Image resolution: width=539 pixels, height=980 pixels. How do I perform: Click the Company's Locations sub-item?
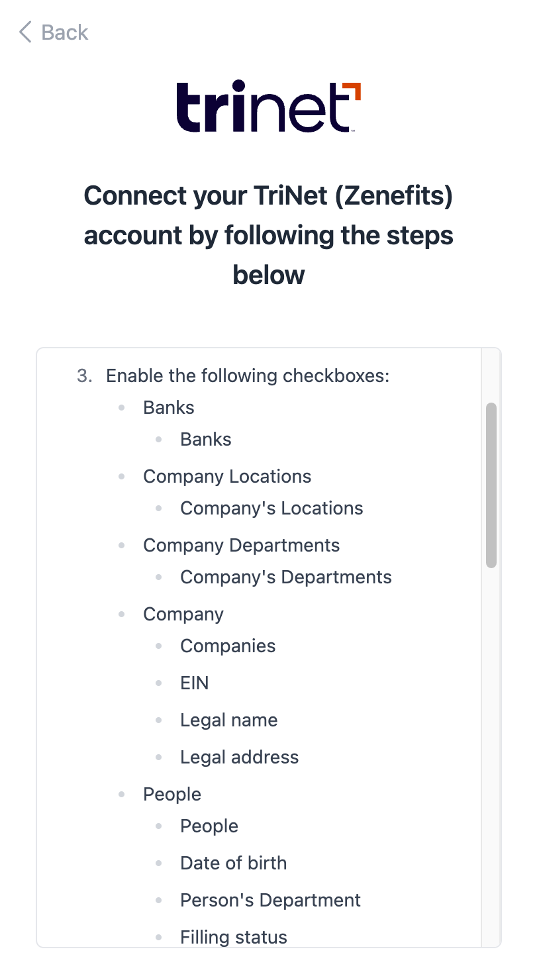(x=271, y=509)
